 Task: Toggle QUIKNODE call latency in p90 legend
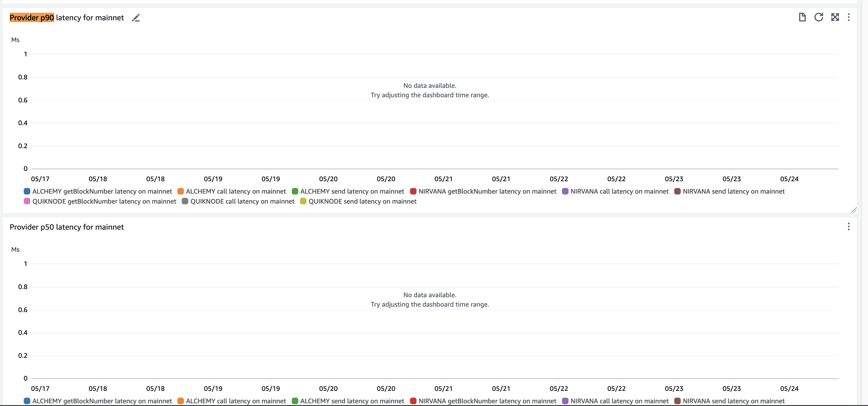238,201
